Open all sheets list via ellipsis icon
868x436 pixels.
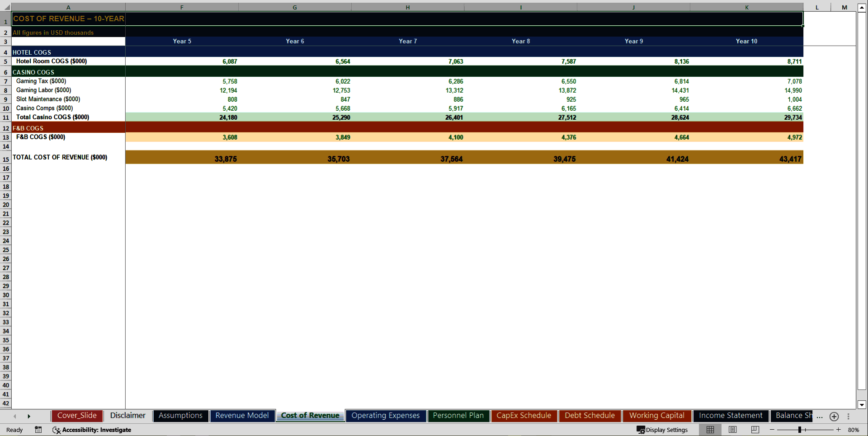(820, 417)
